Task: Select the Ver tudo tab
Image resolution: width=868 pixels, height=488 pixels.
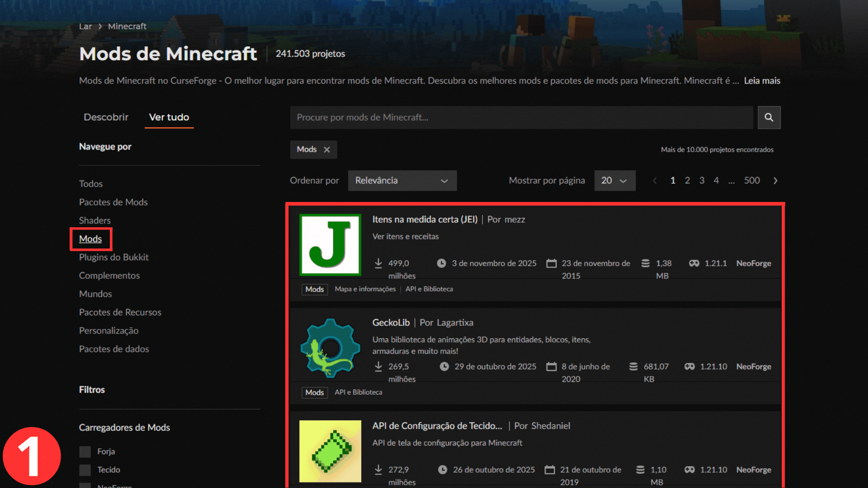Action: tap(169, 117)
